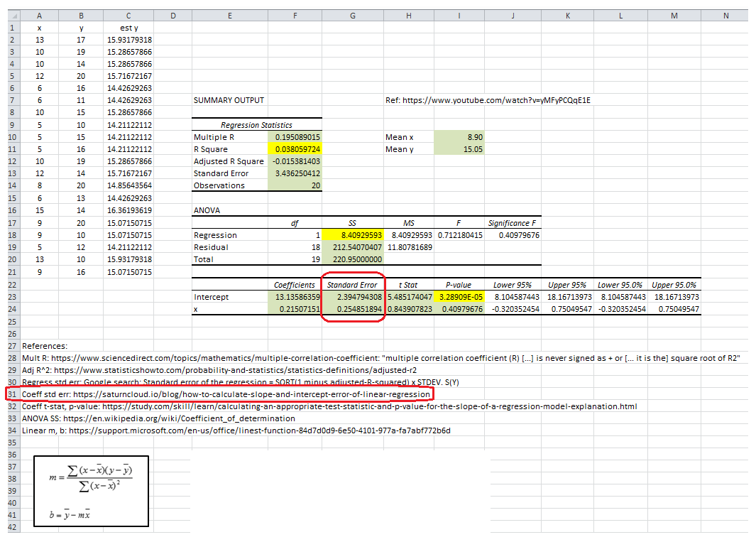756x542 pixels.
Task: Select the Mean y value 15.05
Action: (459, 149)
